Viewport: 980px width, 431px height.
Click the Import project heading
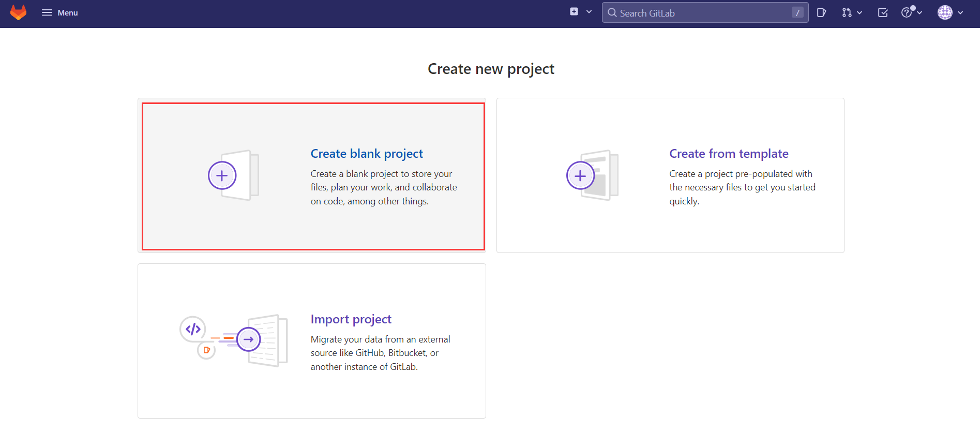pos(351,319)
